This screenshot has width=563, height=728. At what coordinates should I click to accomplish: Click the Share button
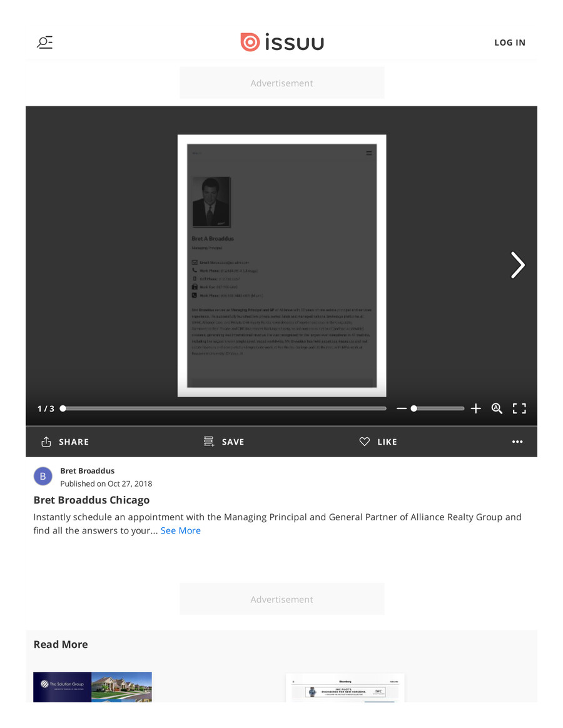pos(65,442)
